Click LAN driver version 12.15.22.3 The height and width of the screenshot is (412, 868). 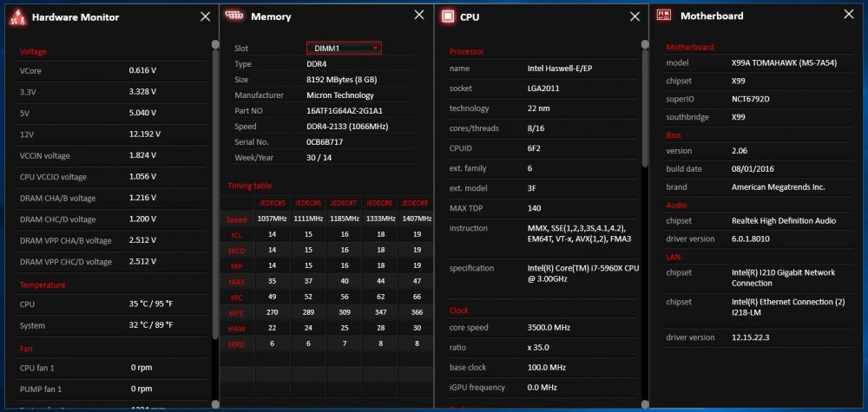point(753,337)
